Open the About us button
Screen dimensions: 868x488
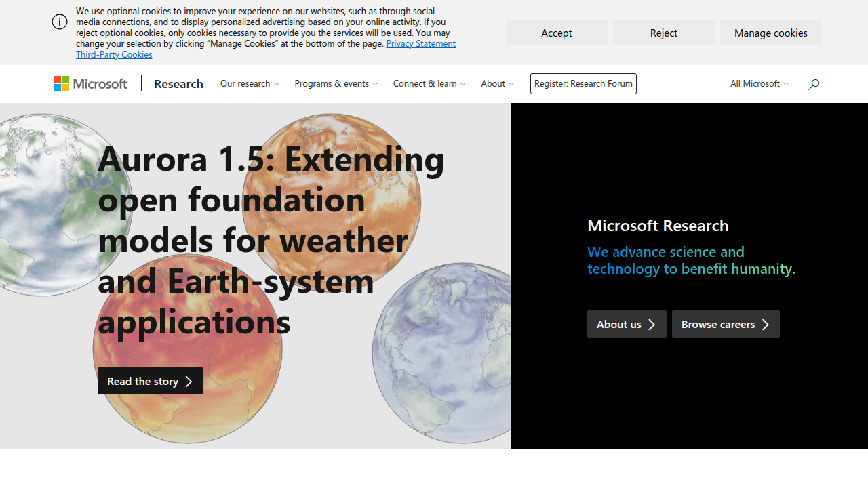point(627,324)
